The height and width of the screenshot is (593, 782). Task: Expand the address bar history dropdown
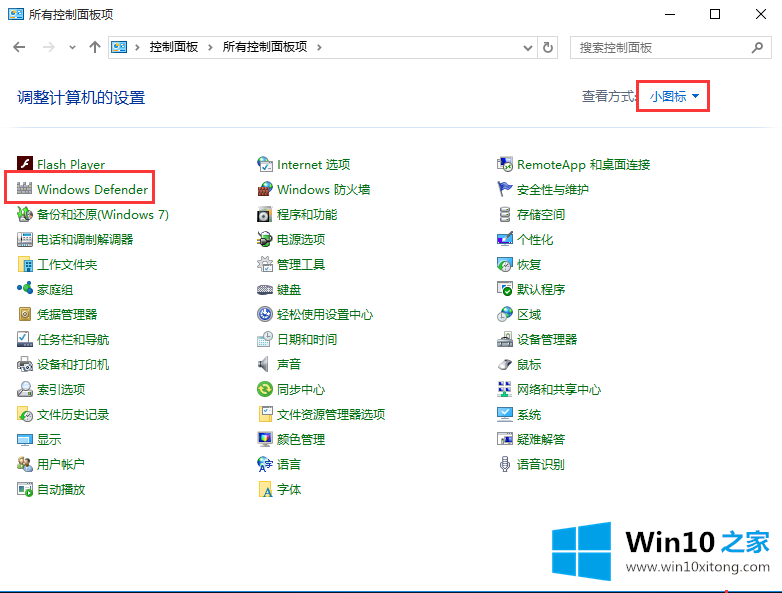(x=528, y=47)
